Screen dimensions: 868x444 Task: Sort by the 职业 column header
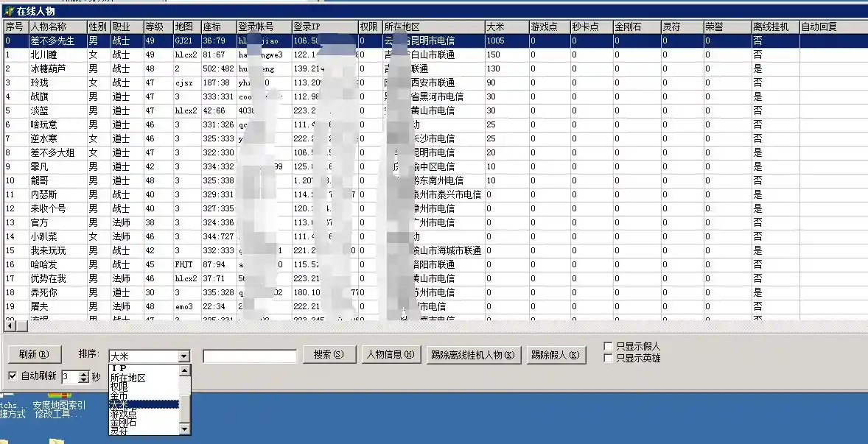coord(126,27)
